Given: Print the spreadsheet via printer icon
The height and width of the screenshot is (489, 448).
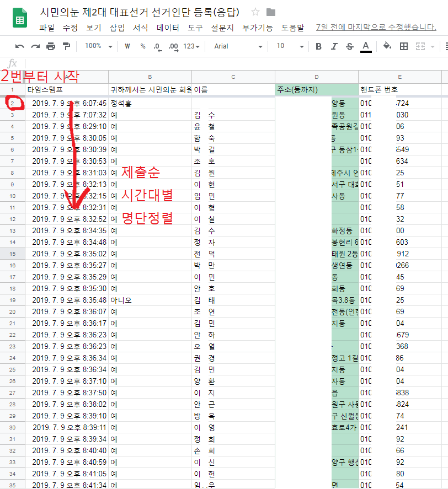Looking at the screenshot, I should (51, 46).
